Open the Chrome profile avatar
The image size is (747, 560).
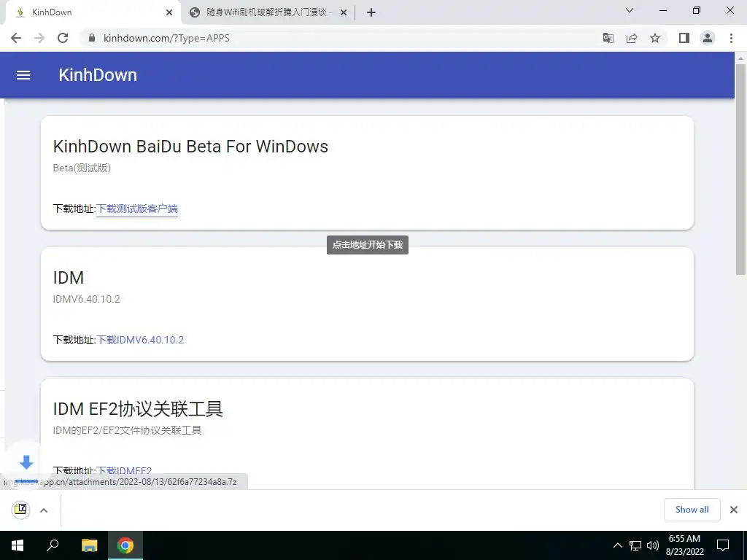point(708,38)
